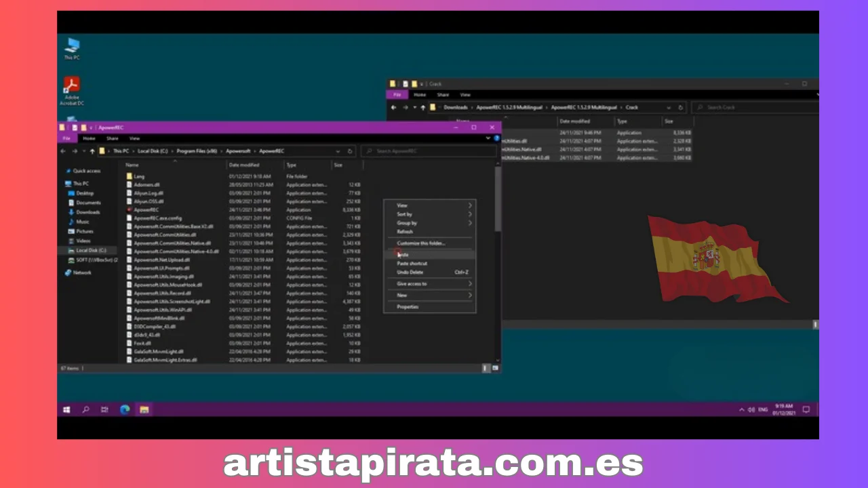This screenshot has height=488, width=868.
Task: Choose Customize this folder from context menu
Action: pos(430,243)
